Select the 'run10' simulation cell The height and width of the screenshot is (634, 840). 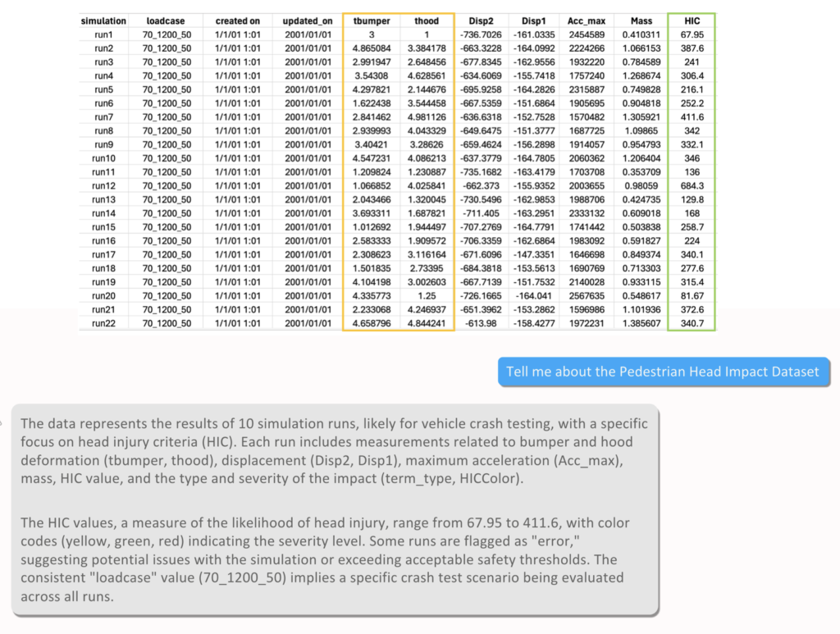[x=103, y=158]
